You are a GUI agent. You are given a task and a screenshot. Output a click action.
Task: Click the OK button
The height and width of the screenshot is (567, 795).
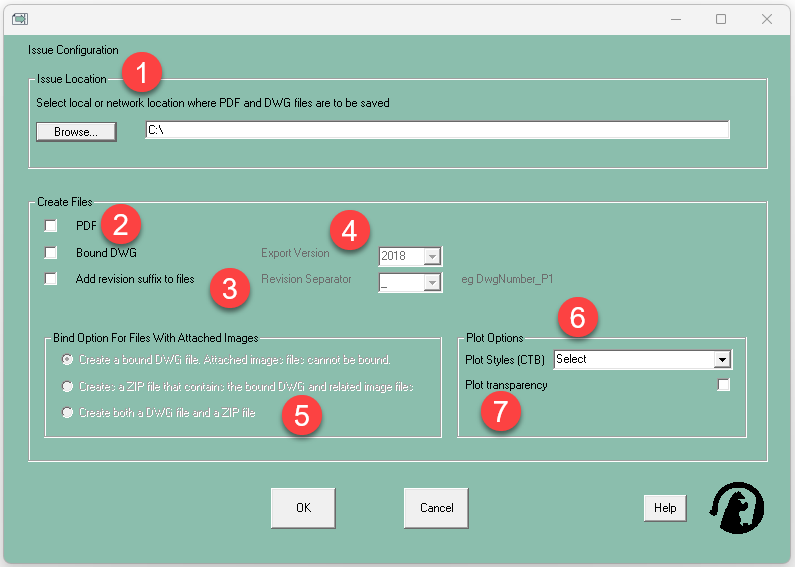pyautogui.click(x=303, y=508)
